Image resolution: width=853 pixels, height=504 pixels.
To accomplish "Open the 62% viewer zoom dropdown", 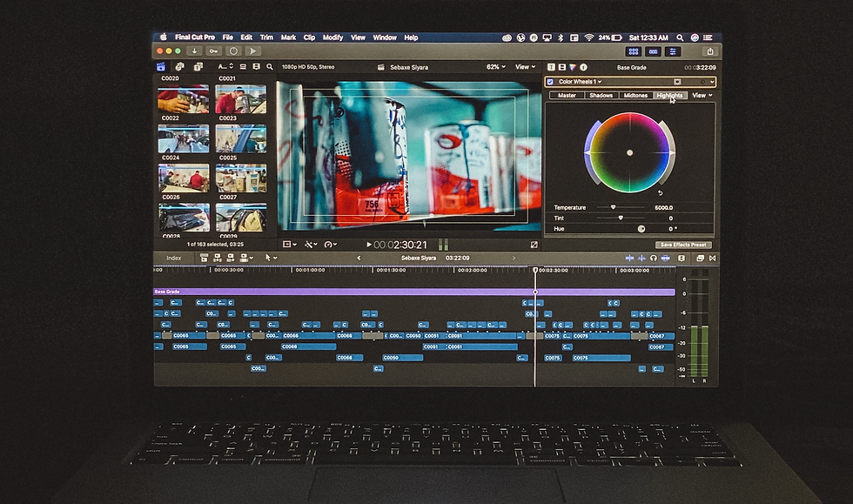I will pyautogui.click(x=495, y=67).
